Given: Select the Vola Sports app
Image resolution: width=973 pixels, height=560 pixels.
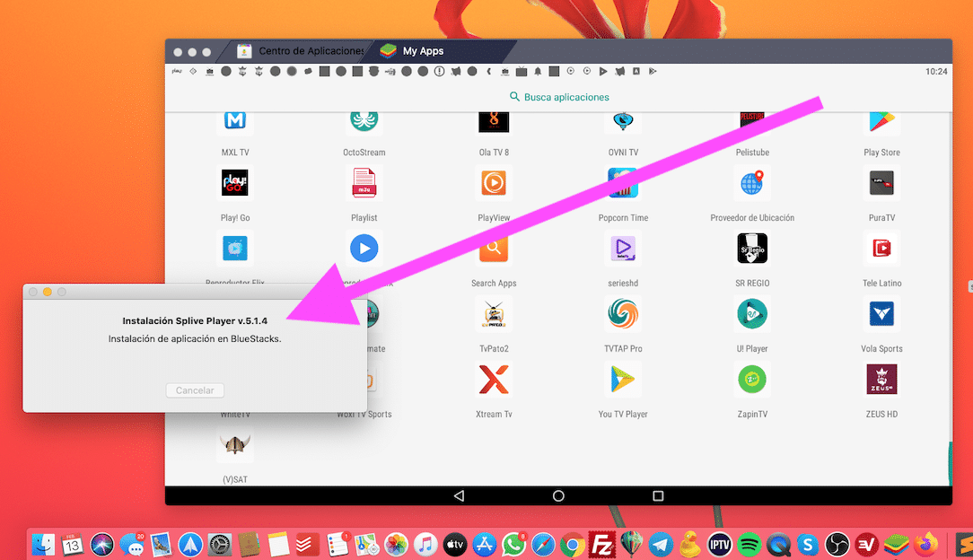Looking at the screenshot, I should (x=881, y=314).
